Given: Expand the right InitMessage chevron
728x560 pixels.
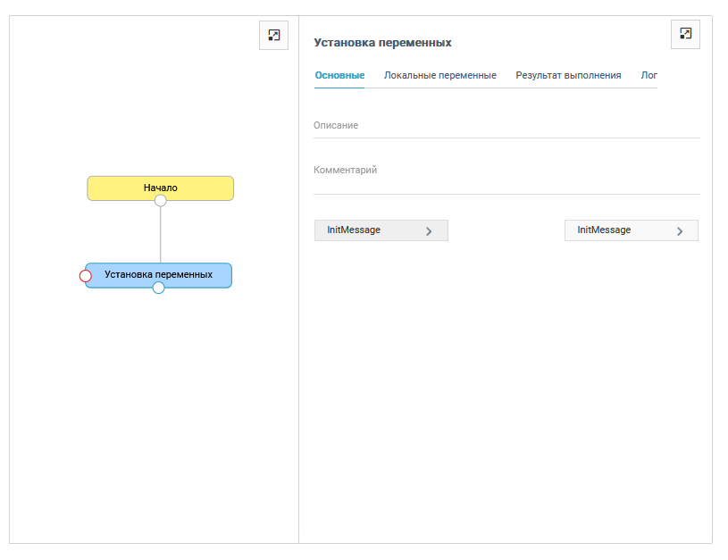Looking at the screenshot, I should point(680,230).
